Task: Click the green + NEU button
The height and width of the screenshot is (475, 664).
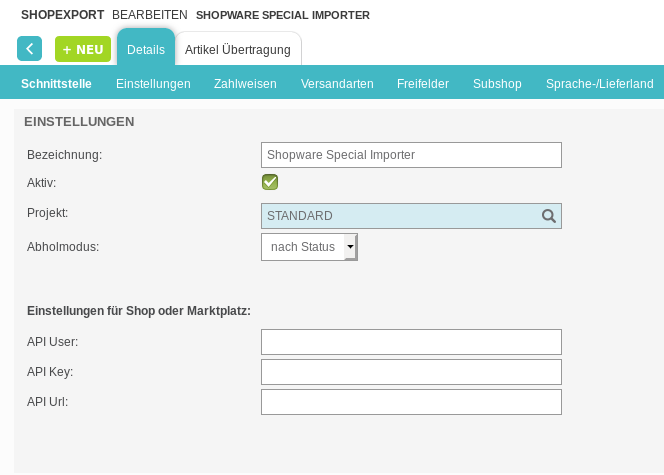Action: pos(83,49)
